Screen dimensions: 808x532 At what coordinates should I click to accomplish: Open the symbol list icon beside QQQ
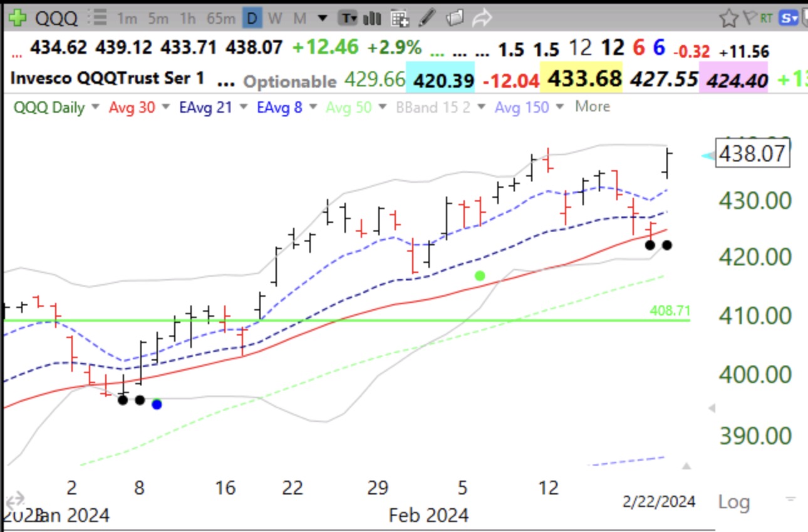[97, 19]
